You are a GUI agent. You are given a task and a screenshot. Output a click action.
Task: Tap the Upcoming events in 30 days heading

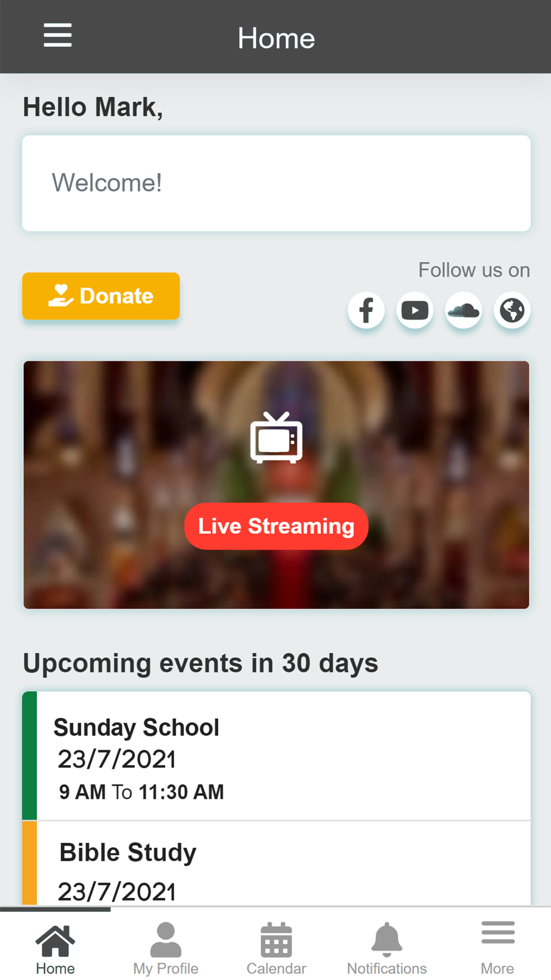point(201,663)
